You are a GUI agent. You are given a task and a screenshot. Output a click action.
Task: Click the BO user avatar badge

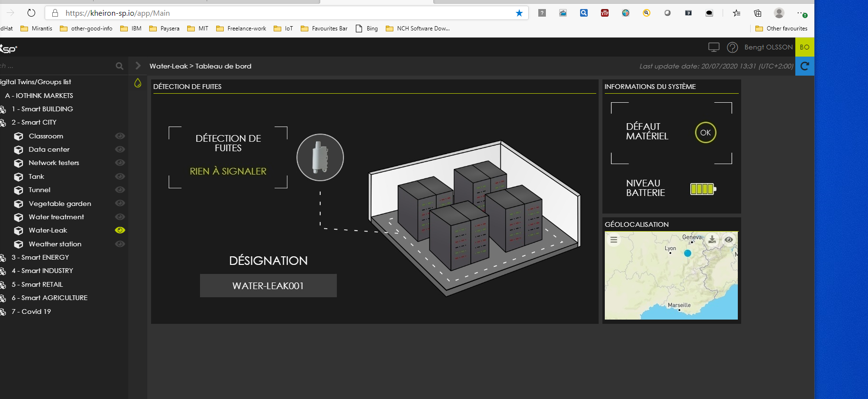click(x=804, y=47)
